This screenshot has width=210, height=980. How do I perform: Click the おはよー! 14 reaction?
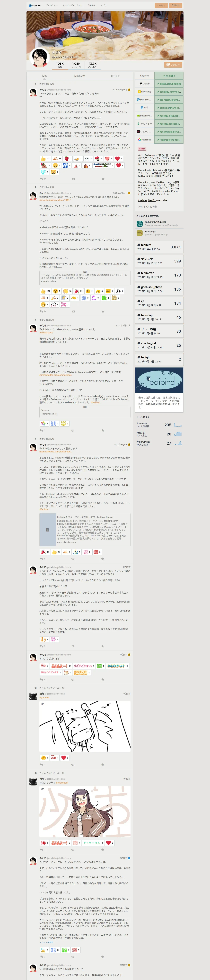pos(61,666)
